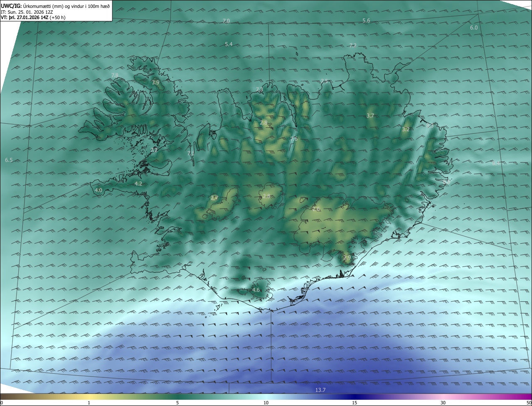532x406 pixels.
Task: Click the 5.6 value label
Action: pos(366,20)
